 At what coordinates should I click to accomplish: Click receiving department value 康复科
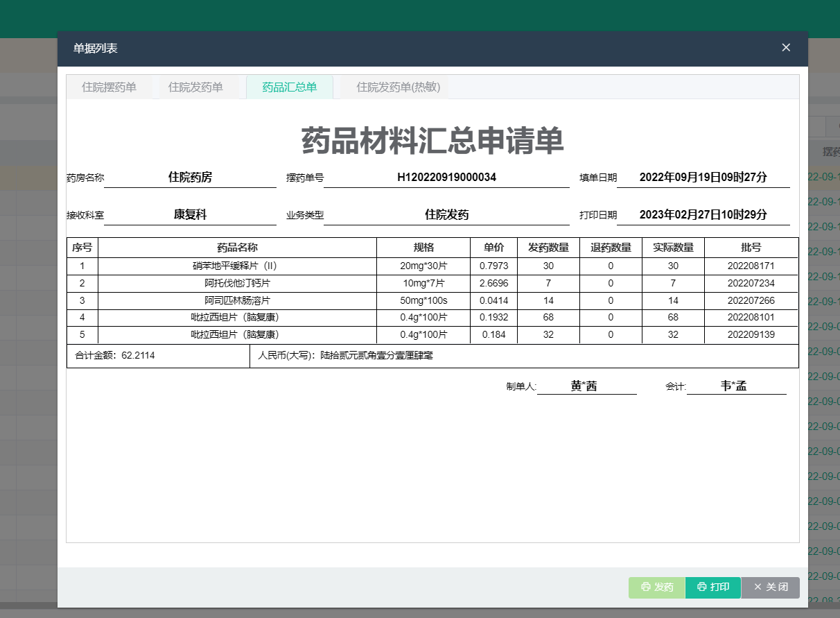[x=190, y=214]
